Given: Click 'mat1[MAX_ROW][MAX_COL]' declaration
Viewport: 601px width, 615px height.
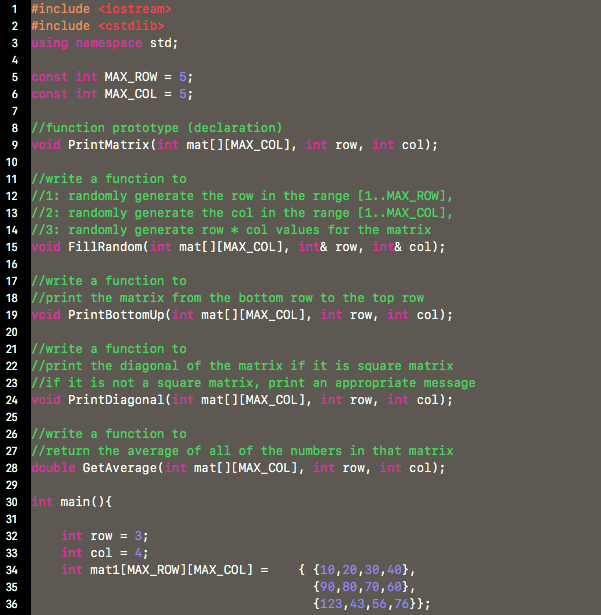Looking at the screenshot, I should point(171,570).
